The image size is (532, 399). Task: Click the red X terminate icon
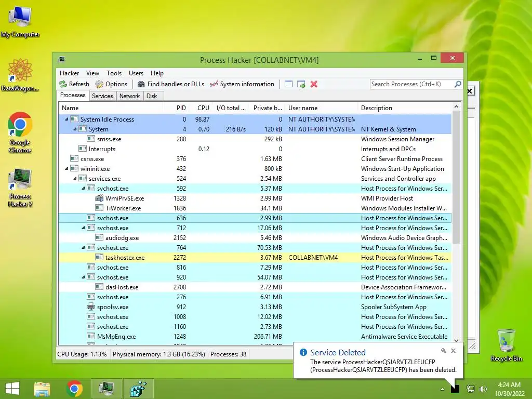pos(314,84)
